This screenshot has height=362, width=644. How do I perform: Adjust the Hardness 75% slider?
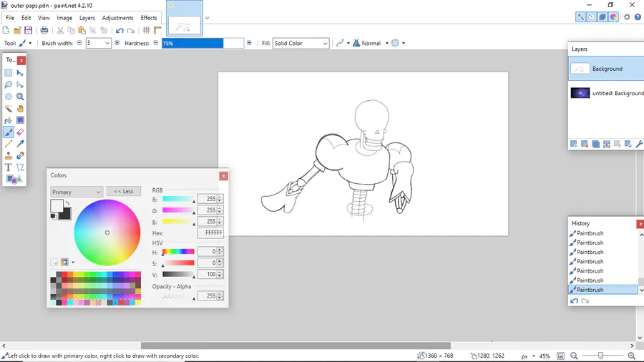click(203, 43)
